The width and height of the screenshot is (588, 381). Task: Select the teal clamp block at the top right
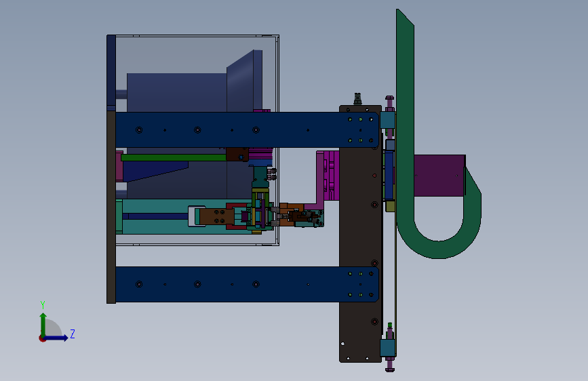(x=387, y=120)
